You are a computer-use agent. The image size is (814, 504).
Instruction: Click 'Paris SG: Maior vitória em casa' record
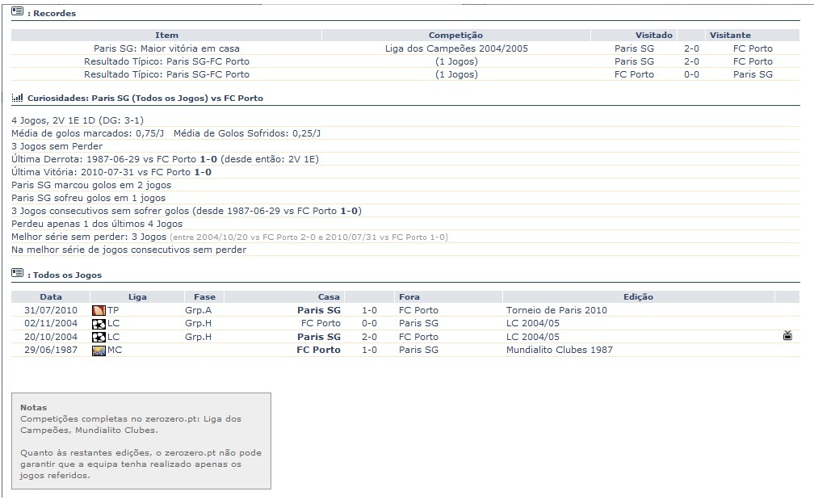166,48
